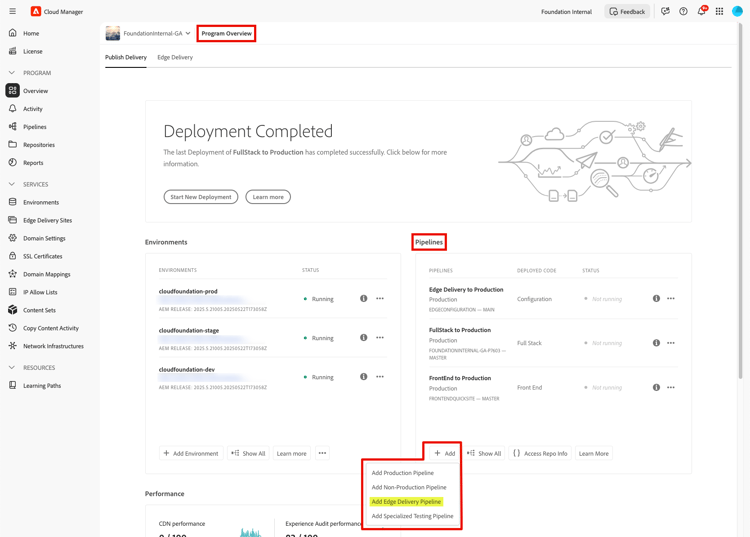Go to Home in the sidebar
Viewport: 750px width, 537px height.
31,33
